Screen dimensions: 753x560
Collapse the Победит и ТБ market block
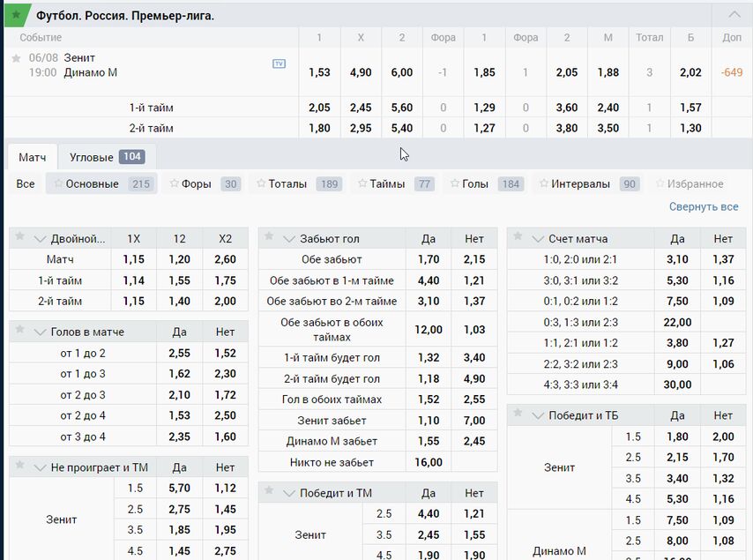[538, 415]
